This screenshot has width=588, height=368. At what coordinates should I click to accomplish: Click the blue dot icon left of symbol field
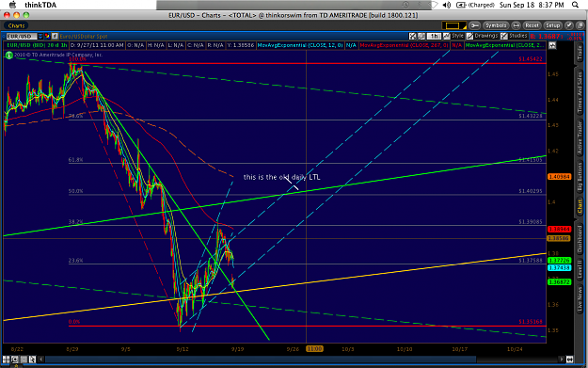pos(4,37)
